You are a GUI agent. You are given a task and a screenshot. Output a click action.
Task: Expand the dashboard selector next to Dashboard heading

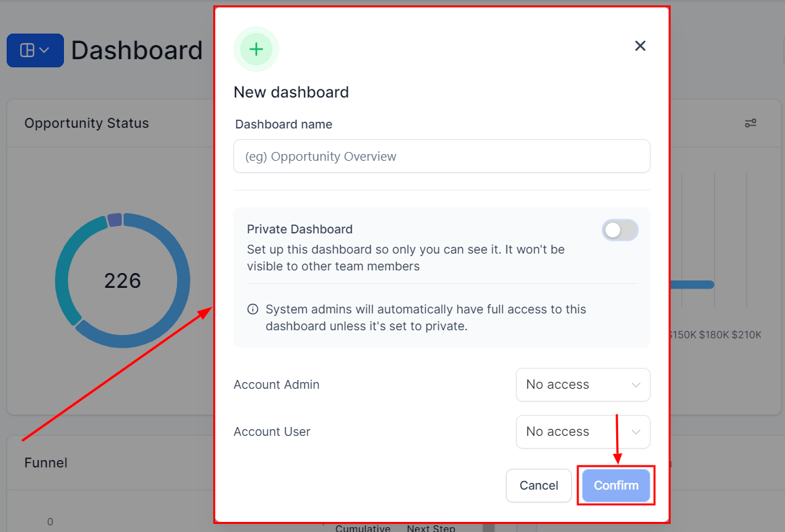click(x=35, y=50)
